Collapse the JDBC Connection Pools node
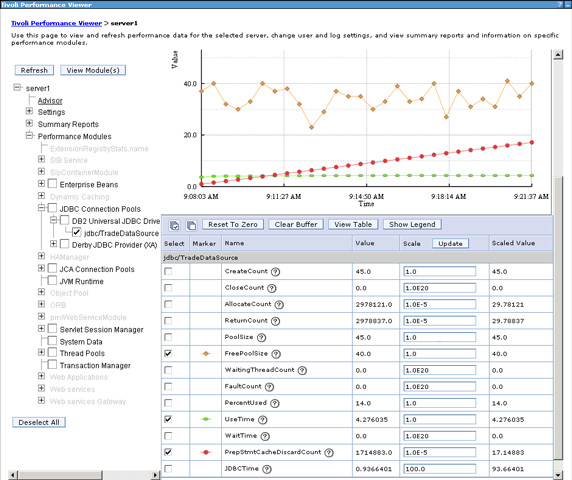Screen dimensions: 572x480 click(41, 208)
